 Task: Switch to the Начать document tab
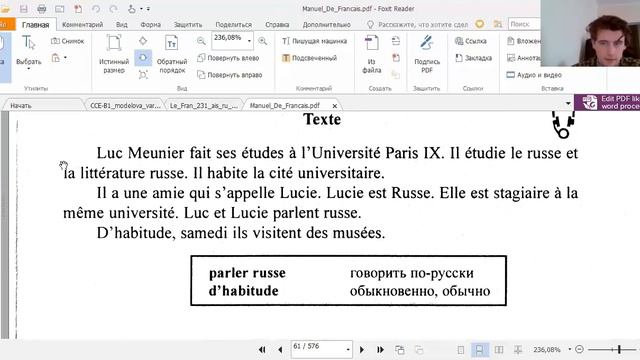pos(42,105)
